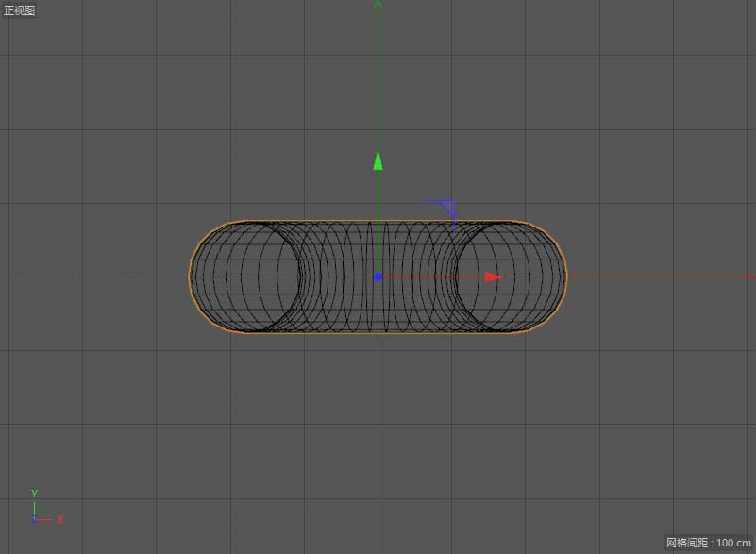Click the XY orientation axis indicator
Screen dimensions: 756x554
click(x=46, y=507)
